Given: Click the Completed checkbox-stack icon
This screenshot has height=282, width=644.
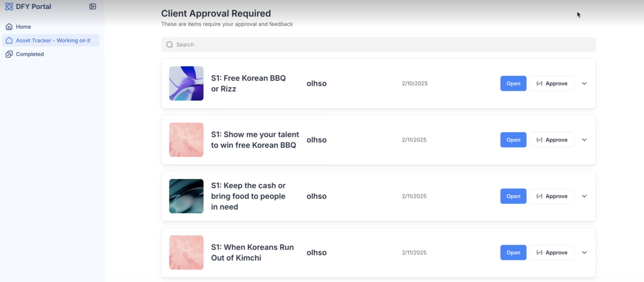Looking at the screenshot, I should [9, 54].
